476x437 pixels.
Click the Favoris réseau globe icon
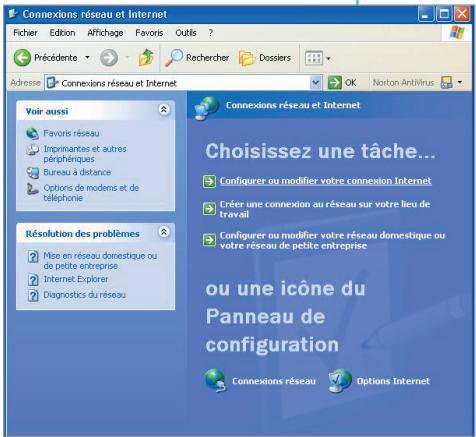point(32,133)
